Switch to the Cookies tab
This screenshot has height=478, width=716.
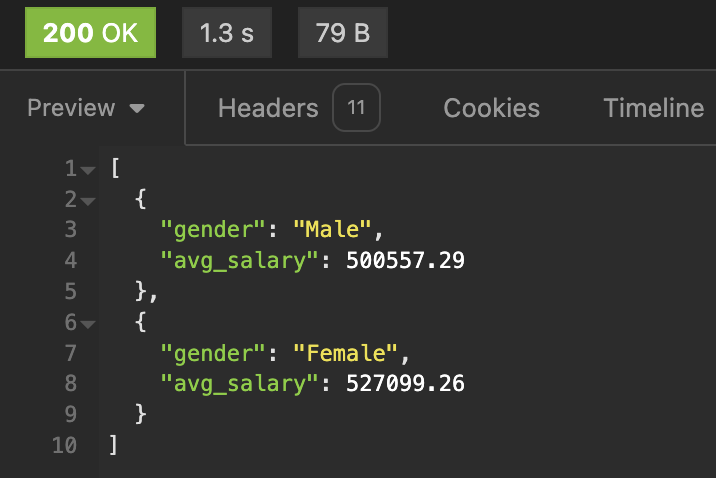[x=491, y=108]
